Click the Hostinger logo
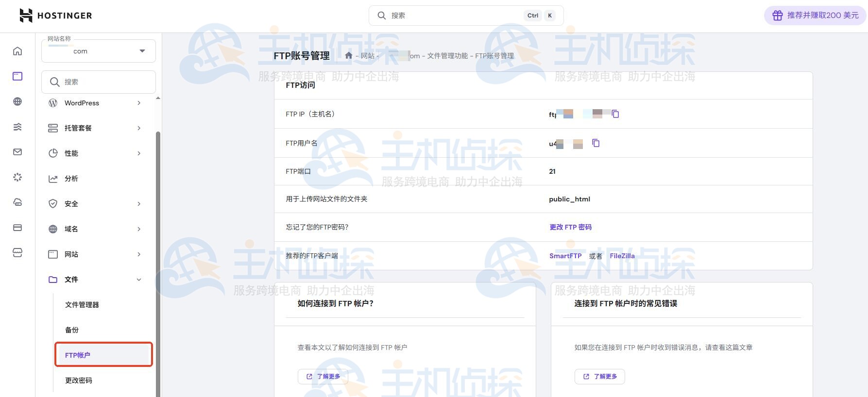Viewport: 868px width, 397px height. tap(55, 16)
